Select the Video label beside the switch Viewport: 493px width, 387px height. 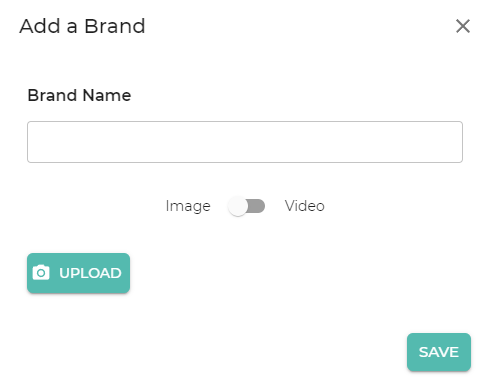(304, 206)
